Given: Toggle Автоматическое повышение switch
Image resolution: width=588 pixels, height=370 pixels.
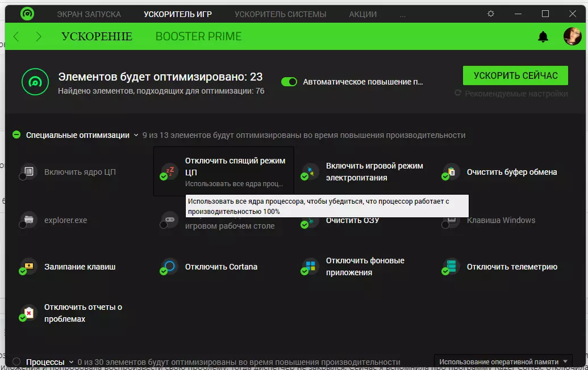Looking at the screenshot, I should (289, 82).
